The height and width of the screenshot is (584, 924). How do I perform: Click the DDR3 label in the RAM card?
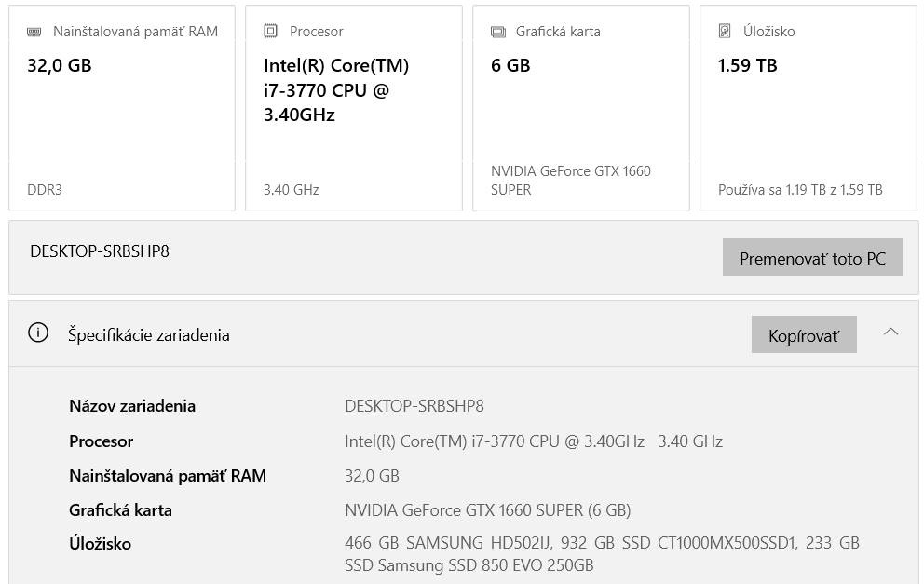(x=45, y=190)
